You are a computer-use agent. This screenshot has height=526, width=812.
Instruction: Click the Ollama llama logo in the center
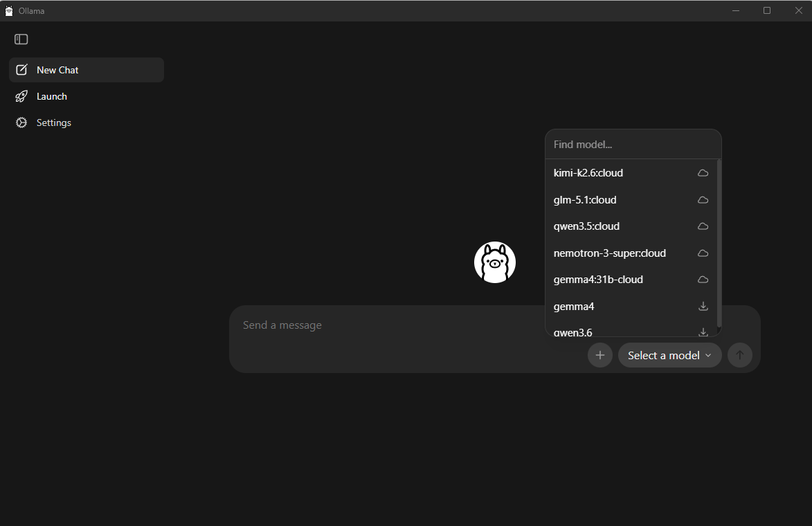[495, 262]
